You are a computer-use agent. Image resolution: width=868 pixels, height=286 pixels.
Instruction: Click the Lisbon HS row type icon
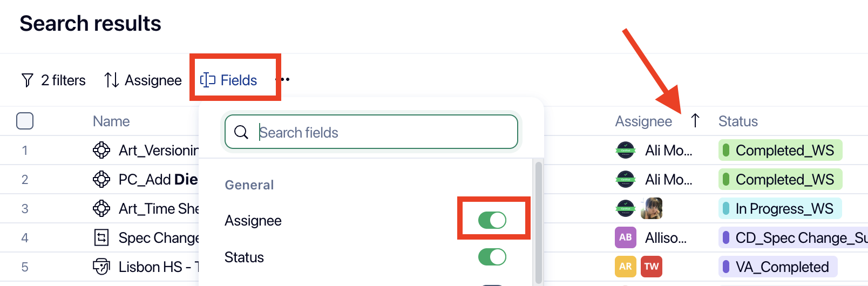pyautogui.click(x=101, y=267)
